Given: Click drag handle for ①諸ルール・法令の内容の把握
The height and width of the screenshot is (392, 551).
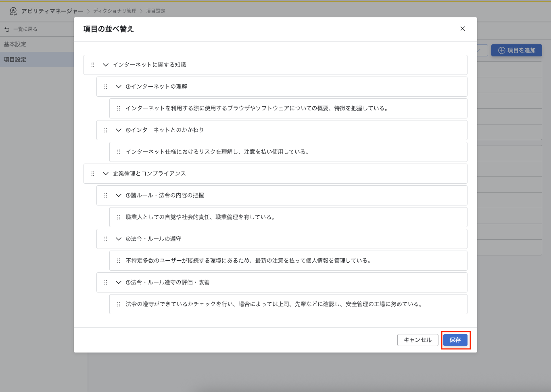Looking at the screenshot, I should (106, 195).
